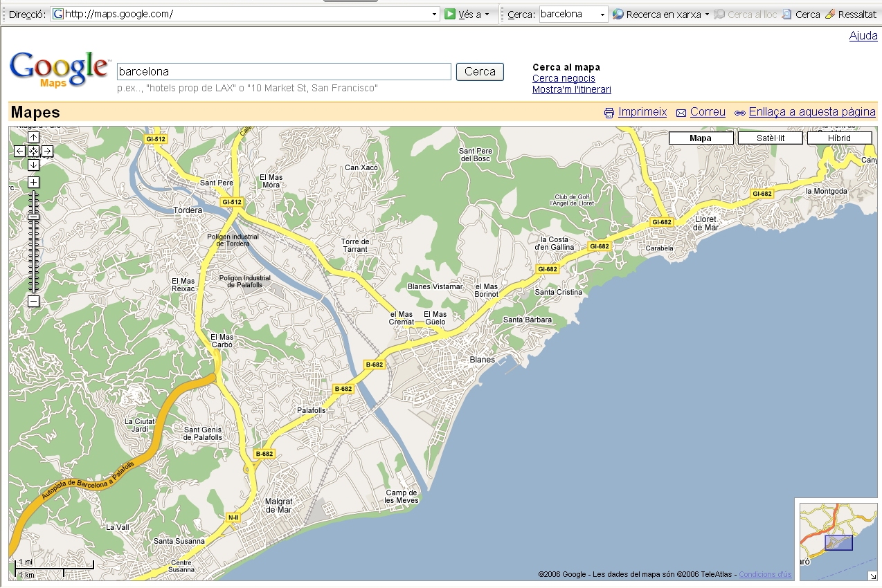Open the Condicions d'ús link
This screenshot has height=588, width=882.
click(765, 574)
